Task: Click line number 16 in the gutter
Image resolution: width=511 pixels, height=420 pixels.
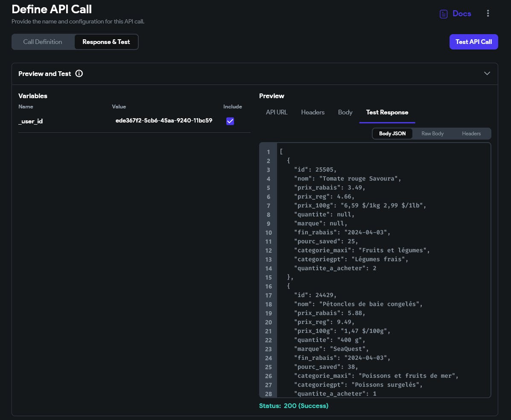Action: click(269, 286)
